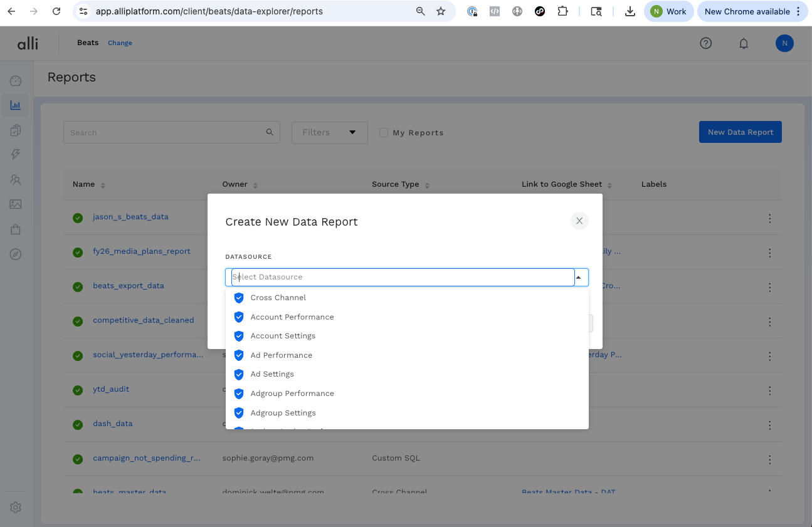
Task: Collapse the Select Datasource dropdown arrow
Action: [579, 277]
